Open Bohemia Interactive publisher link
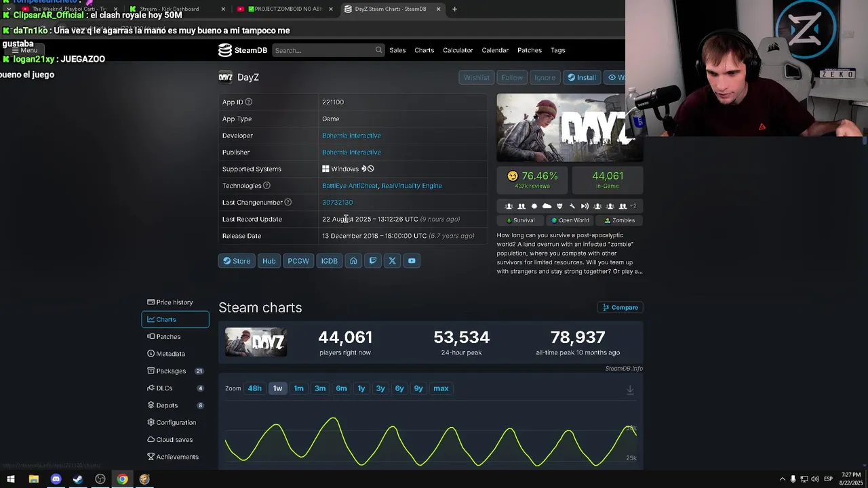Viewport: 868px width, 488px height. 351,152
